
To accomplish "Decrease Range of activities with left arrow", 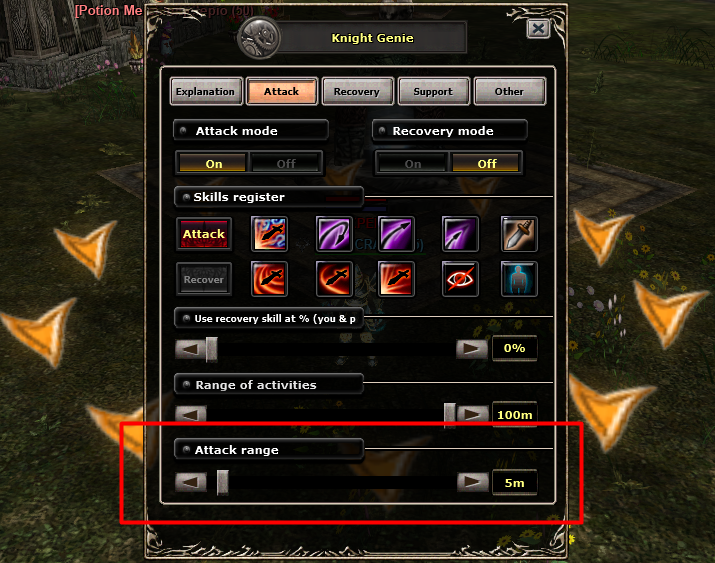I will click(x=191, y=414).
